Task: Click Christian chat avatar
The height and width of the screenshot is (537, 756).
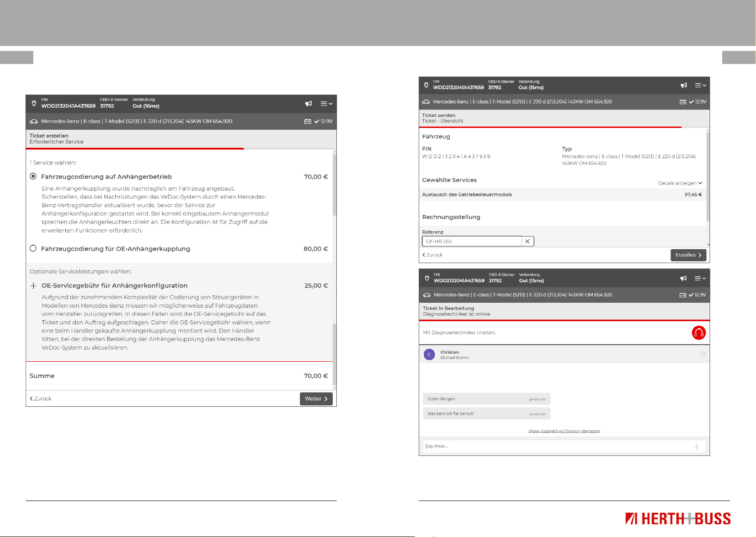Action: (429, 355)
